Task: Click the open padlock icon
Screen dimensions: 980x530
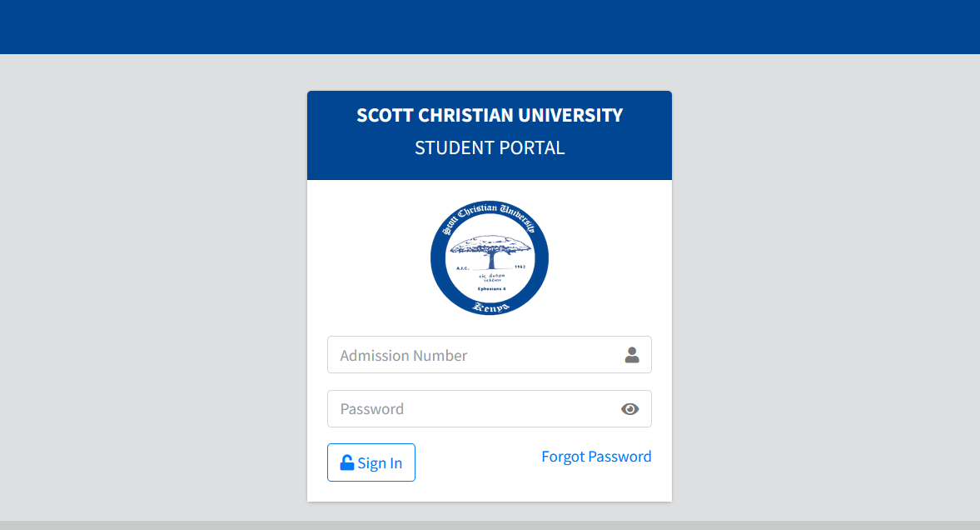Action: [x=347, y=462]
